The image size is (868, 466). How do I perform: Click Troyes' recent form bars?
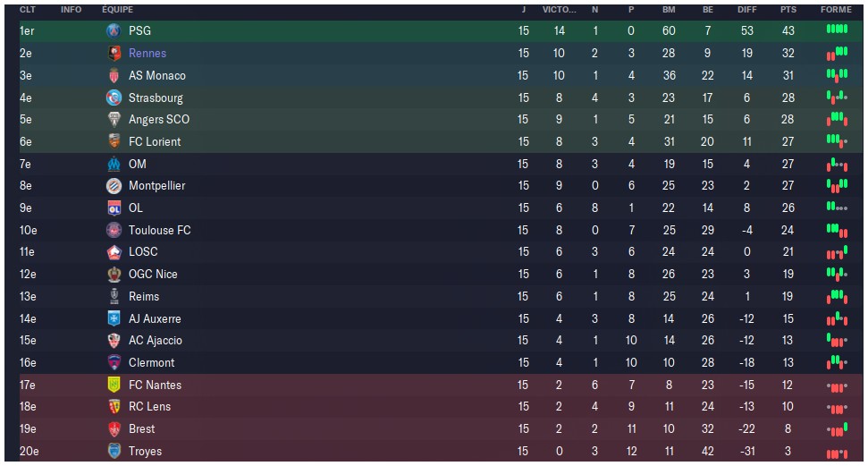pos(837,453)
